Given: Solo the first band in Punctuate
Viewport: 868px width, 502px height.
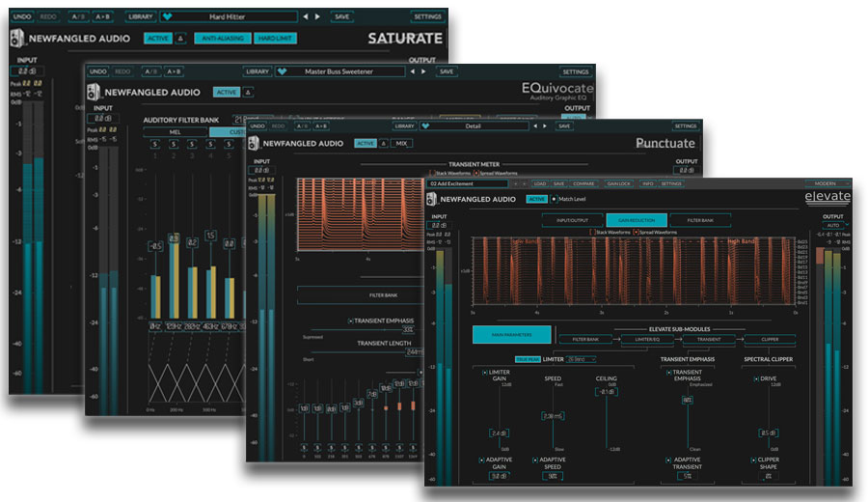Looking at the screenshot, I should click(x=304, y=448).
